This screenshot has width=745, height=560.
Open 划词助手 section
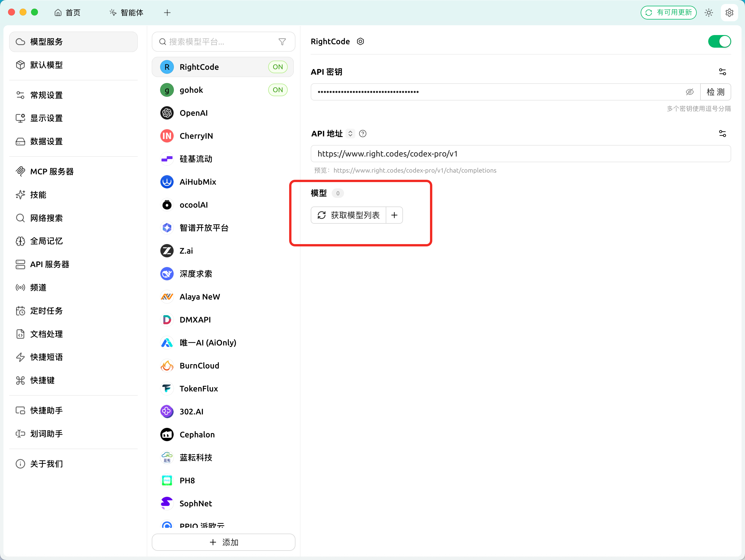coord(73,434)
